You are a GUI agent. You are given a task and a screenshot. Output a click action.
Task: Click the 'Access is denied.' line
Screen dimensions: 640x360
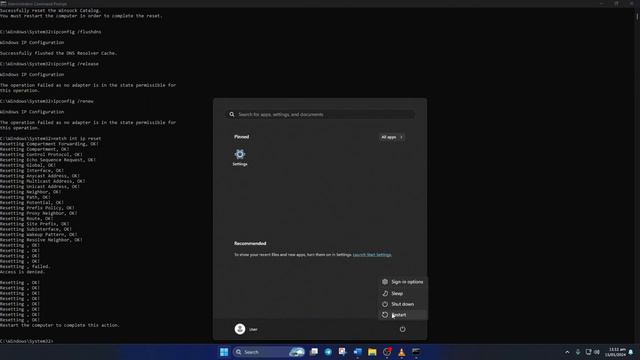(22, 272)
